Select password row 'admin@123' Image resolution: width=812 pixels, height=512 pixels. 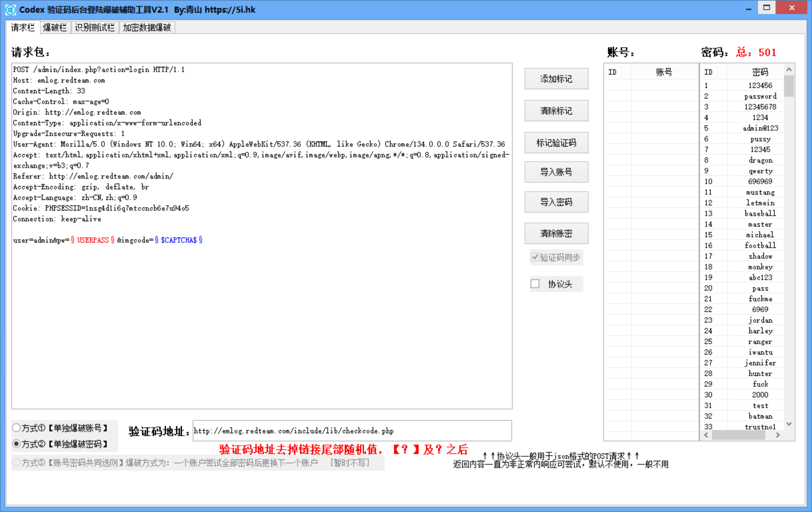(x=742, y=128)
